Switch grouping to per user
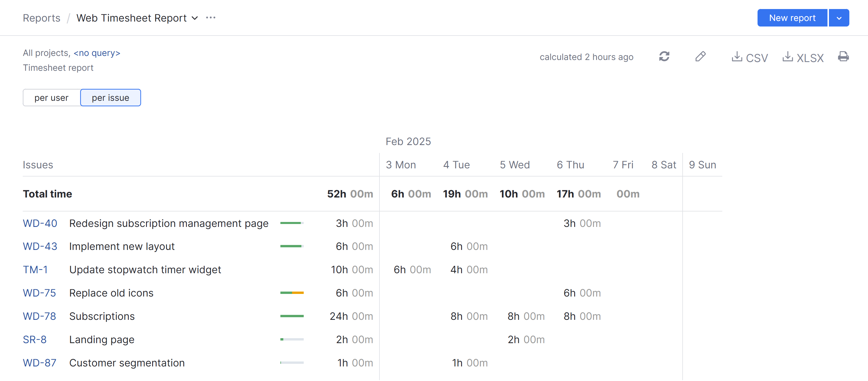The width and height of the screenshot is (868, 381). click(x=52, y=98)
